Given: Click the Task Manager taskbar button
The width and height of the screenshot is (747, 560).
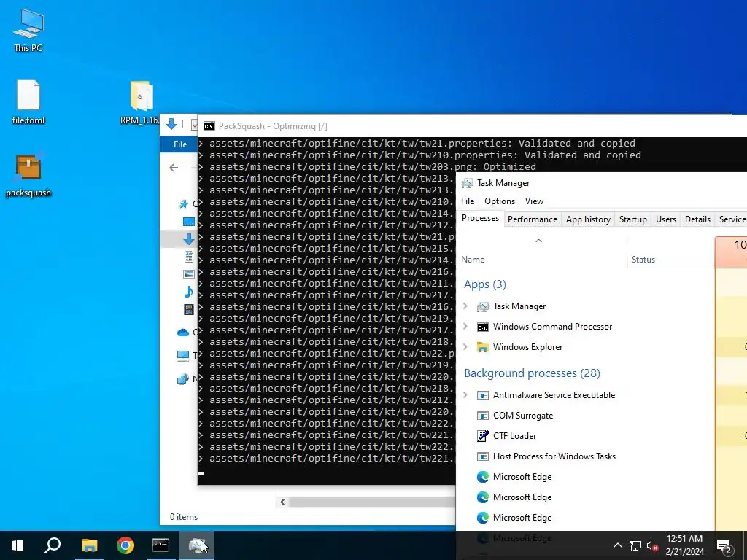Looking at the screenshot, I should click(x=197, y=545).
